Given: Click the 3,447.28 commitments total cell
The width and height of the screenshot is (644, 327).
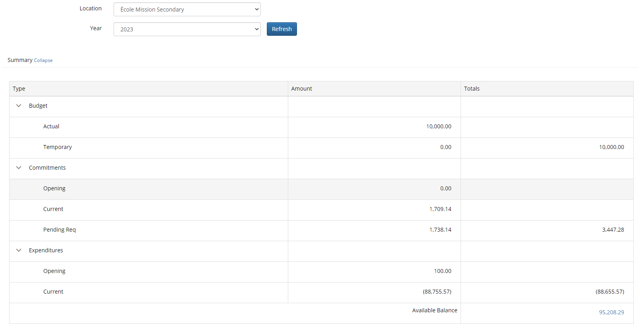Looking at the screenshot, I should (x=613, y=230).
